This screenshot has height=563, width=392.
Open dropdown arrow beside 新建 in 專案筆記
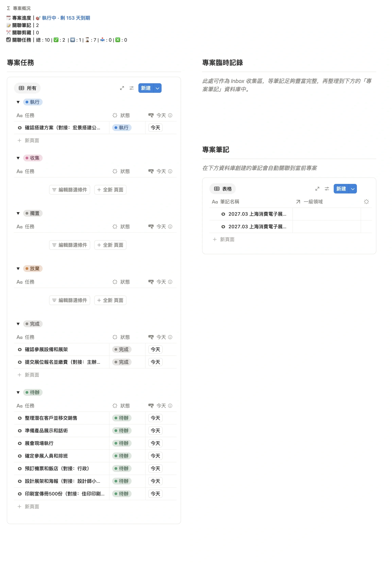tap(353, 189)
